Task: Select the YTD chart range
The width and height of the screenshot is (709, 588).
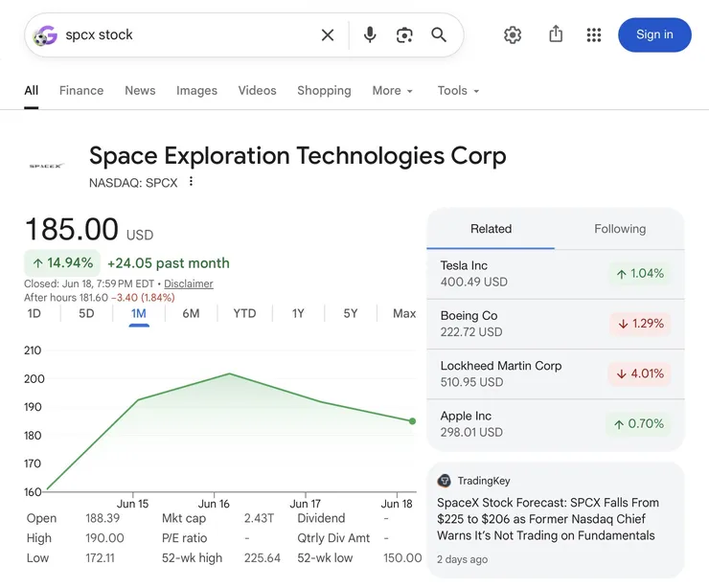Action: [244, 313]
